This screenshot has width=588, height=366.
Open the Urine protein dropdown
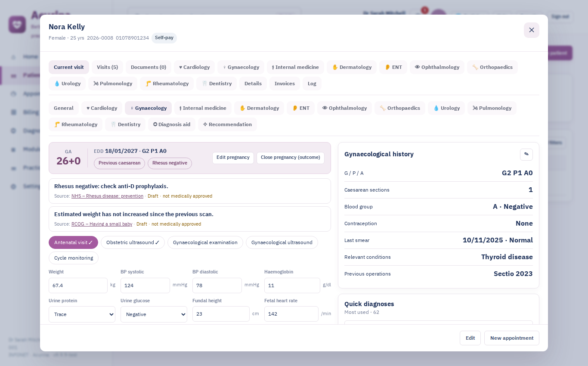82,314
